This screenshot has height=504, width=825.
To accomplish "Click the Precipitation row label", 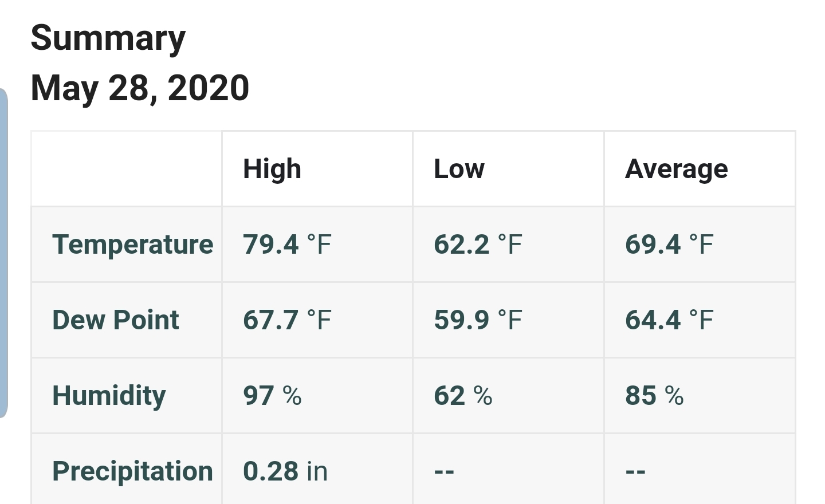I will [132, 471].
